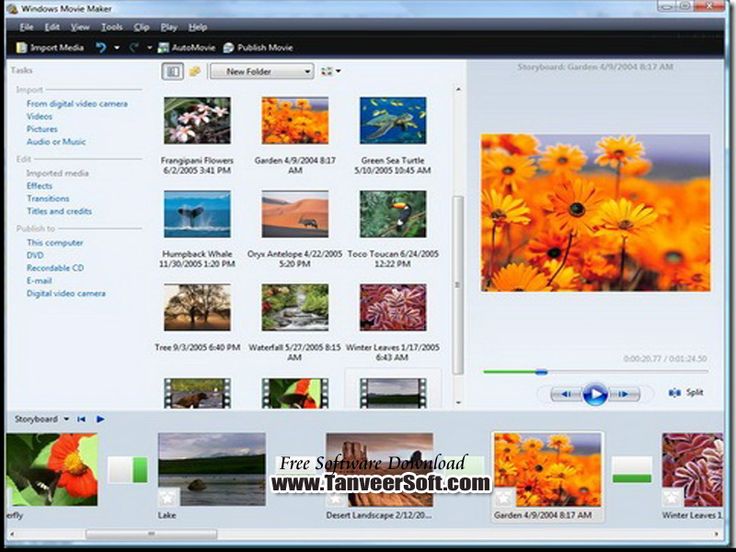Click the preview seek bar handle
The width and height of the screenshot is (736, 552).
point(541,372)
